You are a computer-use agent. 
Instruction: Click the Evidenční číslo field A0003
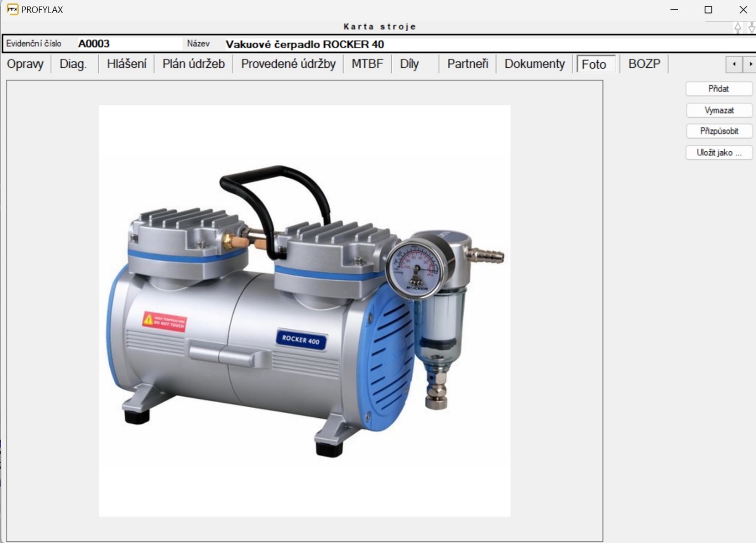point(128,44)
